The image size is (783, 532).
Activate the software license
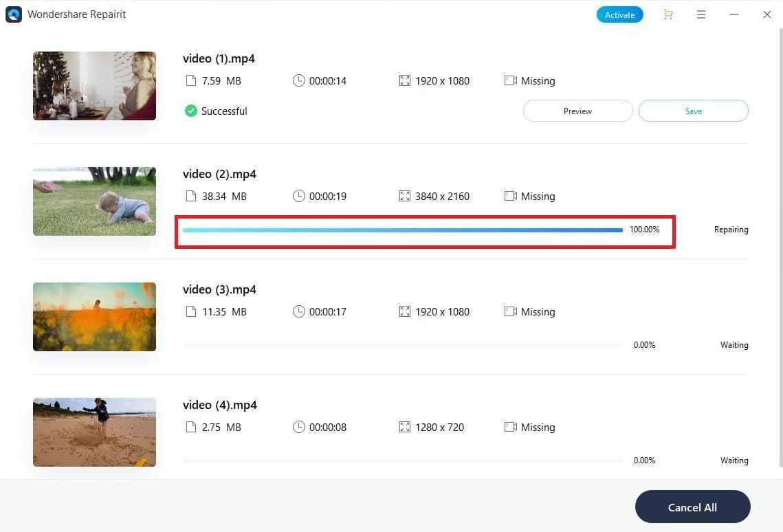619,14
